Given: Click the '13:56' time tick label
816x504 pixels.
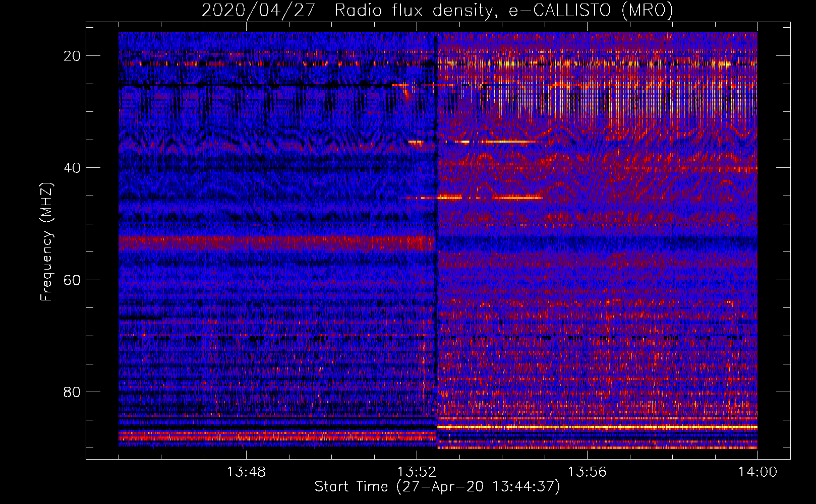Looking at the screenshot, I should [x=587, y=472].
